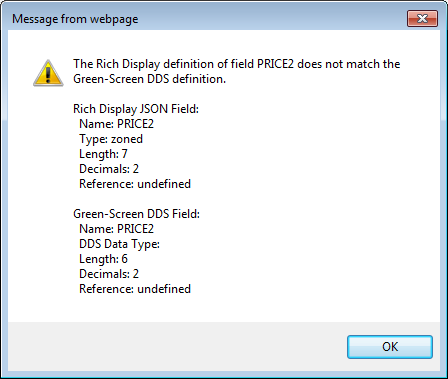Click "Decimals: 2" under Rich Display JSON Field
Image resolution: width=448 pixels, height=379 pixels.
coord(109,169)
